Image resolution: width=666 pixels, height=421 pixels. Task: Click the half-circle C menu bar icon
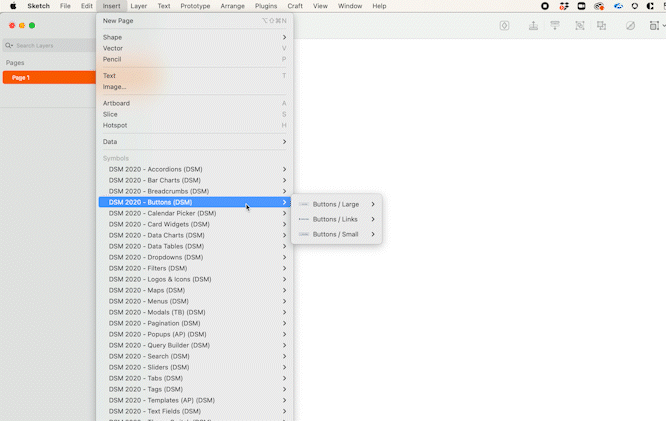click(650, 6)
